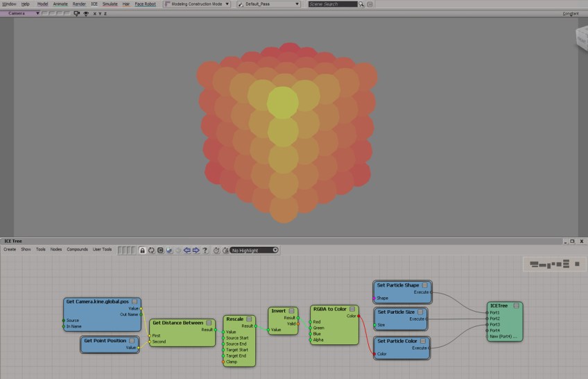Click the refresh icon in ICE Tree toolbar
588x379 pixels.
click(151, 250)
